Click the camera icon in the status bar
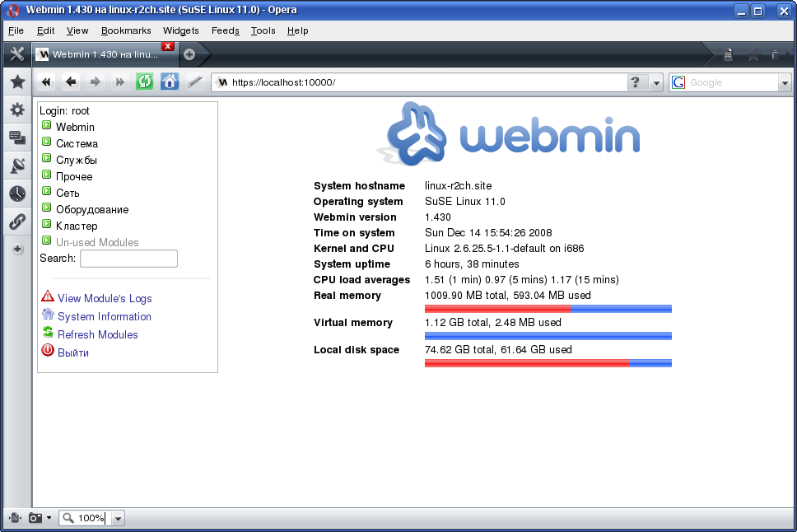Viewport: 797px width, 532px height. point(35,518)
